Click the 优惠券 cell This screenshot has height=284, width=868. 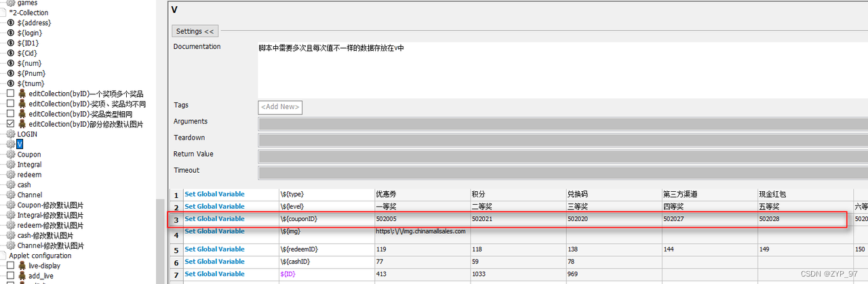click(422, 195)
